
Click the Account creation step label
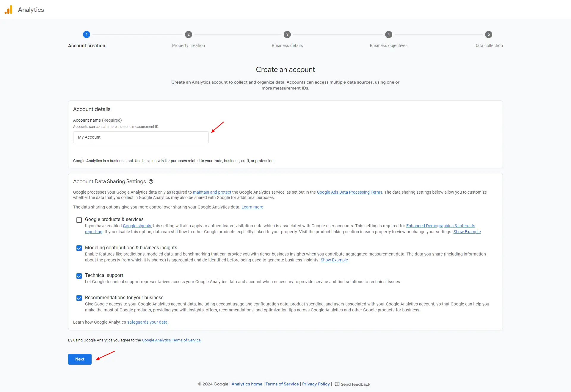(x=87, y=46)
